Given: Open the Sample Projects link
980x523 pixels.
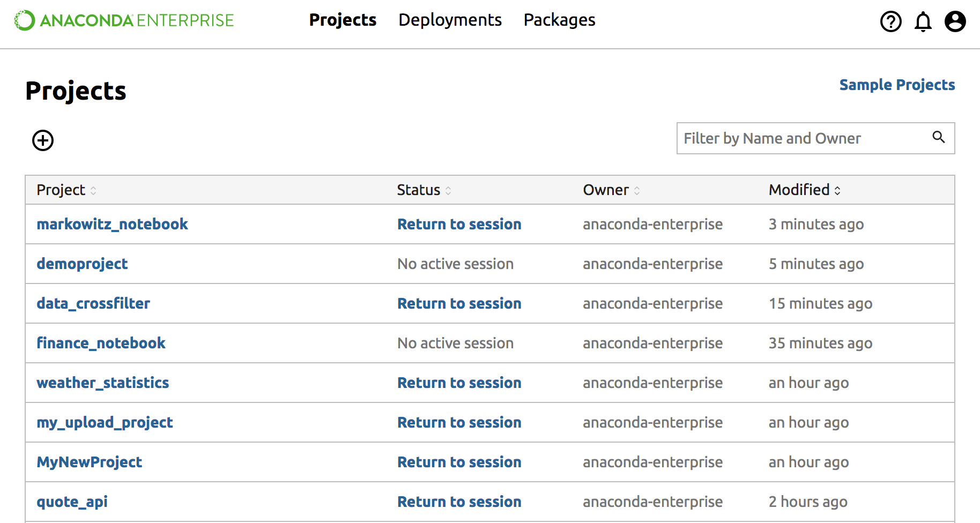Looking at the screenshot, I should click(x=897, y=85).
